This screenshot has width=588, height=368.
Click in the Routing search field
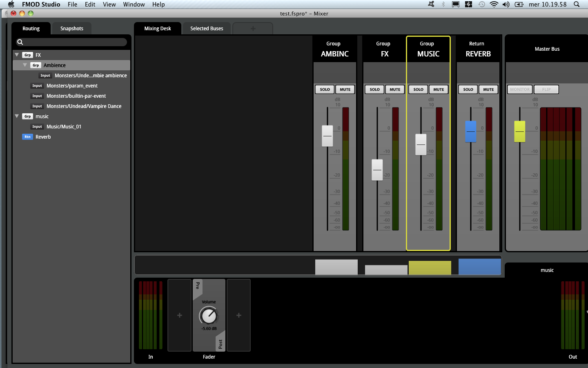point(71,42)
